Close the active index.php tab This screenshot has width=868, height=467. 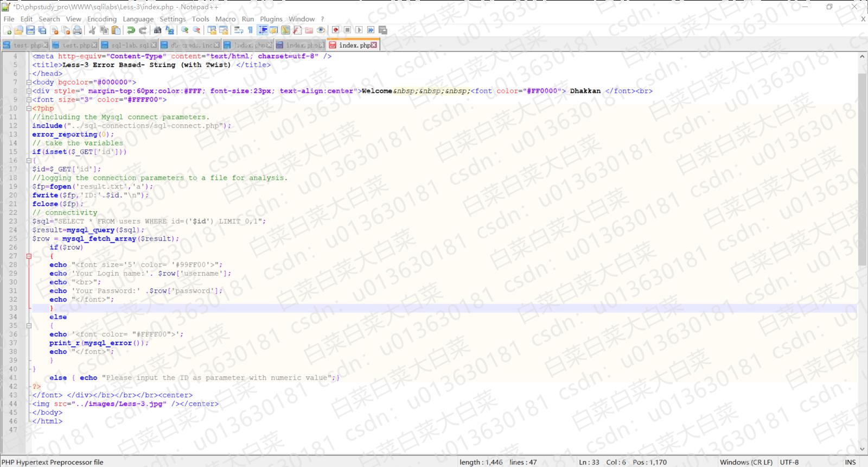pyautogui.click(x=374, y=45)
